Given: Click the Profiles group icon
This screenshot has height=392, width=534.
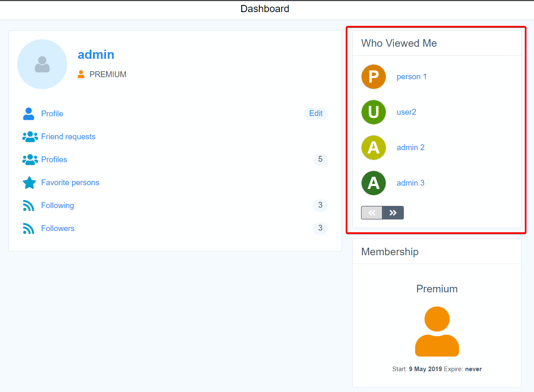Looking at the screenshot, I should click(x=30, y=160).
